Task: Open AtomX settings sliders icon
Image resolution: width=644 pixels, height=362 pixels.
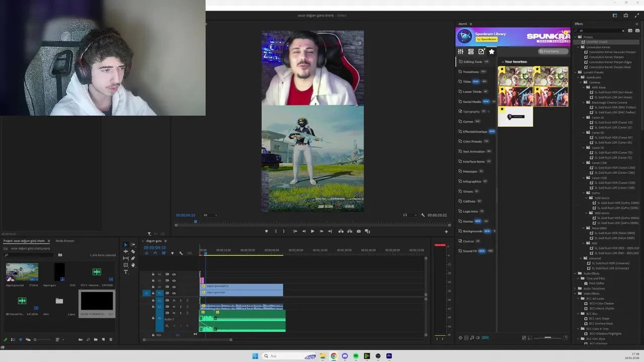Action: (x=460, y=51)
